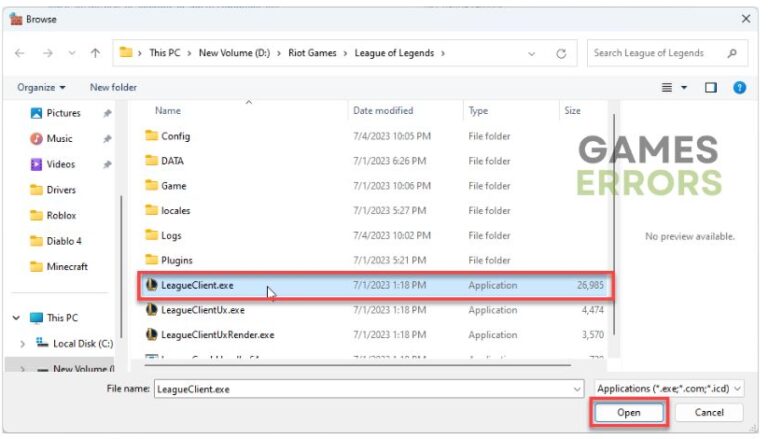Click New folder in the toolbar
The image size is (768, 439).
tap(113, 88)
